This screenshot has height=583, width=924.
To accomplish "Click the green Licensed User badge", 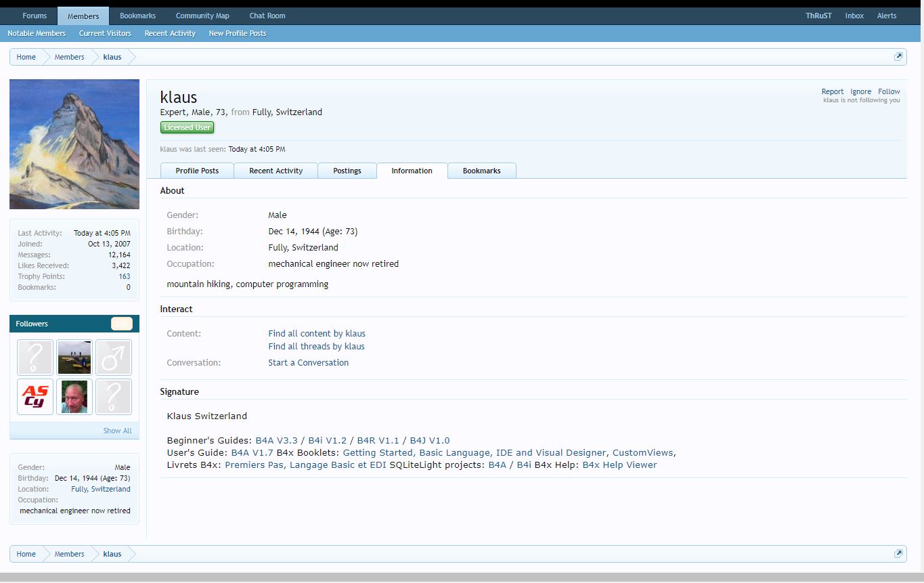I will click(x=187, y=127).
